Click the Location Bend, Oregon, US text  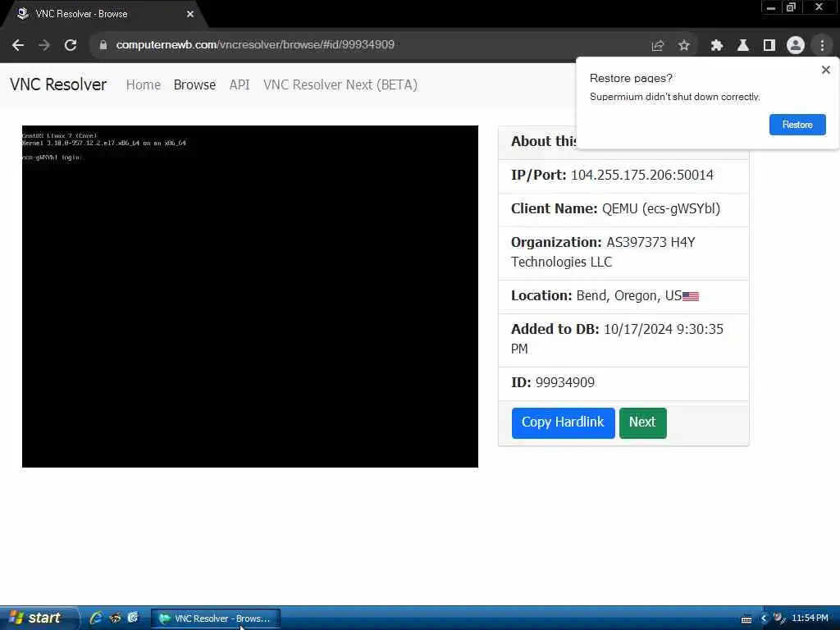[x=596, y=295]
